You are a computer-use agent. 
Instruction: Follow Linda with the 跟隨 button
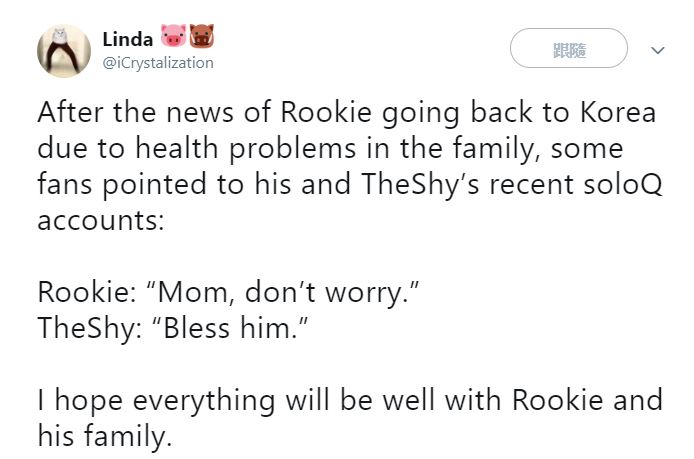coord(569,48)
